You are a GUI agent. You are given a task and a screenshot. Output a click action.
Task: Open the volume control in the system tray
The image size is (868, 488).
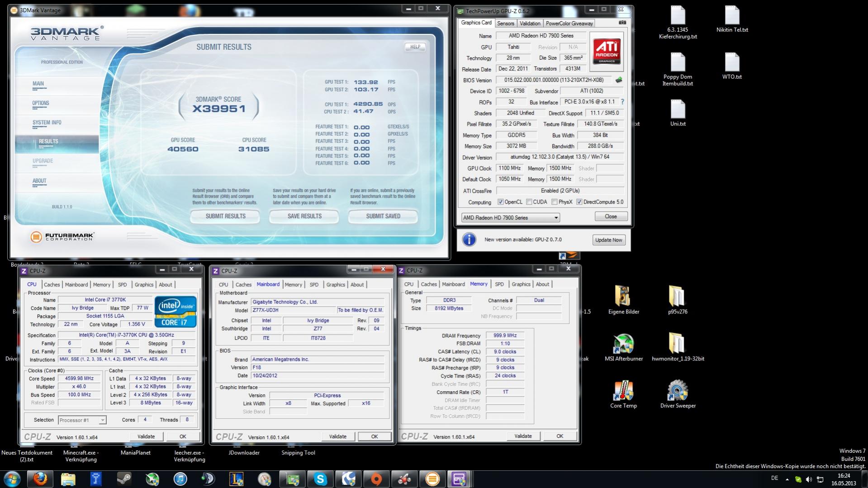click(809, 479)
